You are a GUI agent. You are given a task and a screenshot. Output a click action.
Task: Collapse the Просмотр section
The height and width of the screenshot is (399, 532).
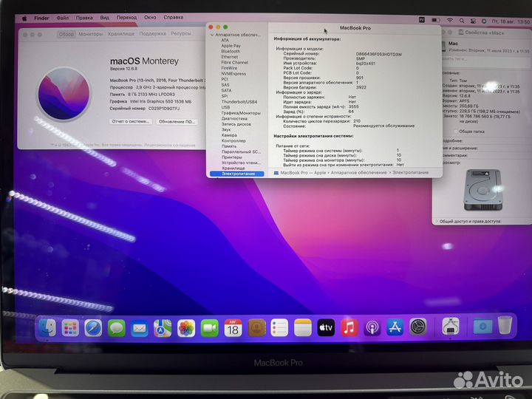click(x=451, y=163)
